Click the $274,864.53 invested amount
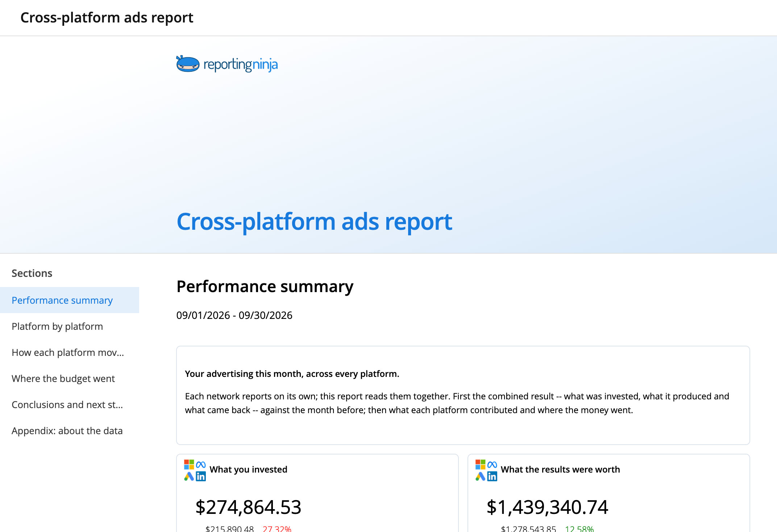This screenshot has height=532, width=777. coord(248,507)
